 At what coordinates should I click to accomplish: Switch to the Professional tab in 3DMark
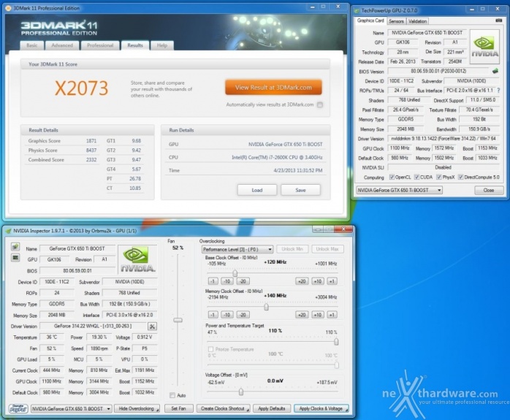[100, 45]
